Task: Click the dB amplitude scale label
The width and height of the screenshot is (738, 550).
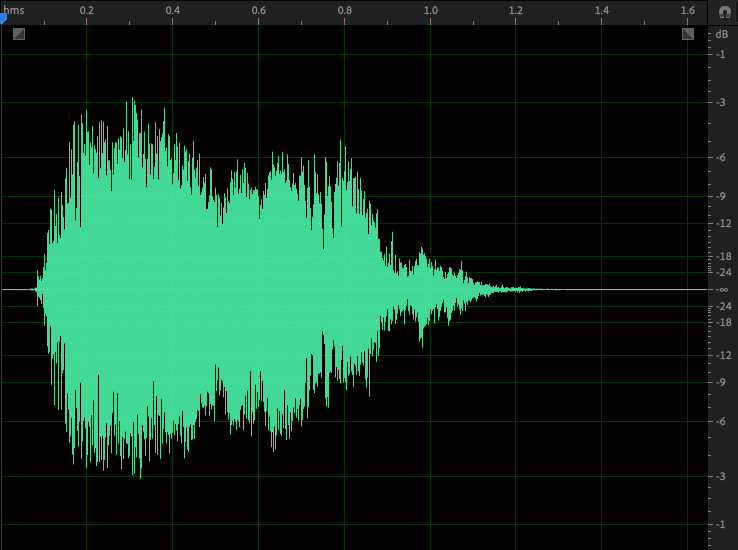Action: coord(722,34)
